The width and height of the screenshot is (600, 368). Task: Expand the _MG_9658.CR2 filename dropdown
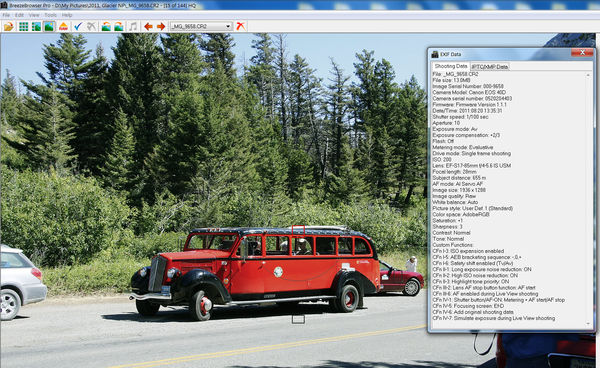(228, 26)
